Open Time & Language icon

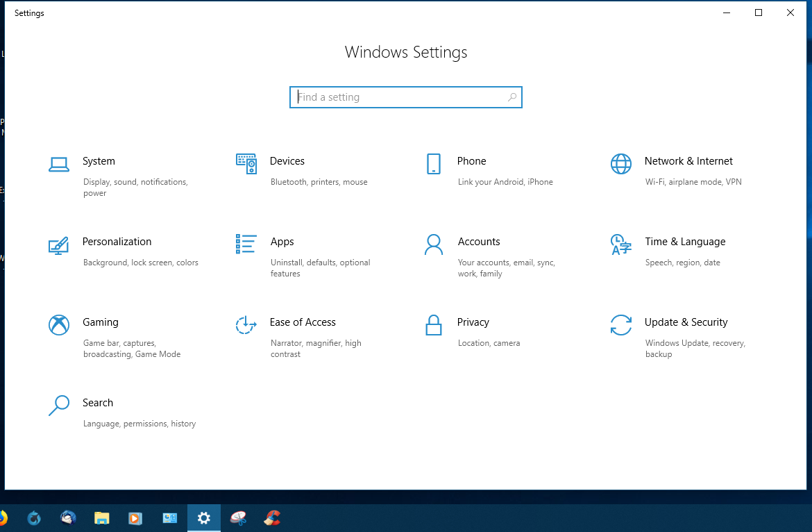(x=621, y=244)
